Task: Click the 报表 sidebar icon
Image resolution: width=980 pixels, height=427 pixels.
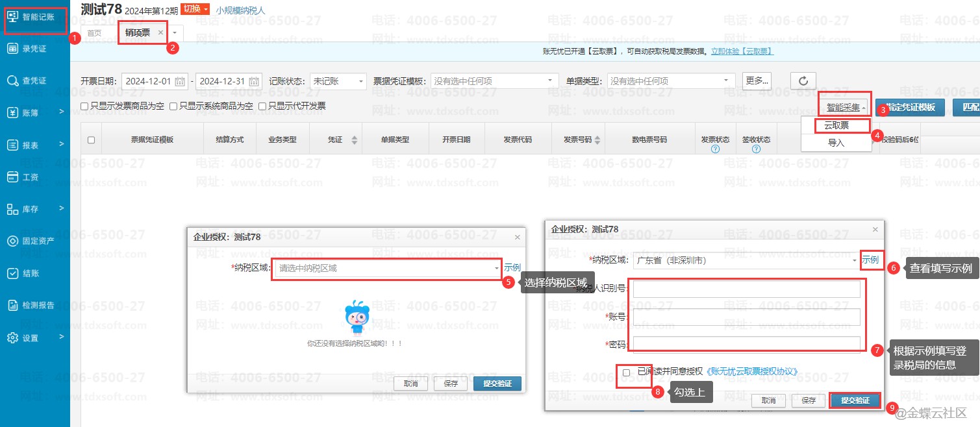Action: point(12,145)
